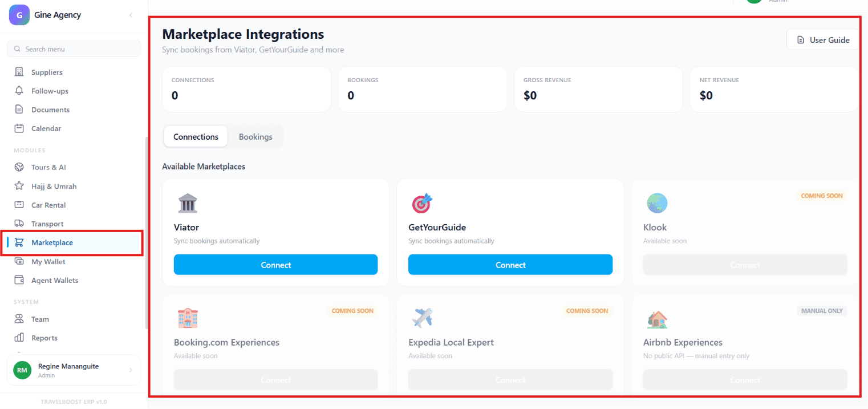Click the Marketplace cart icon
The width and height of the screenshot is (868, 409).
(x=19, y=242)
